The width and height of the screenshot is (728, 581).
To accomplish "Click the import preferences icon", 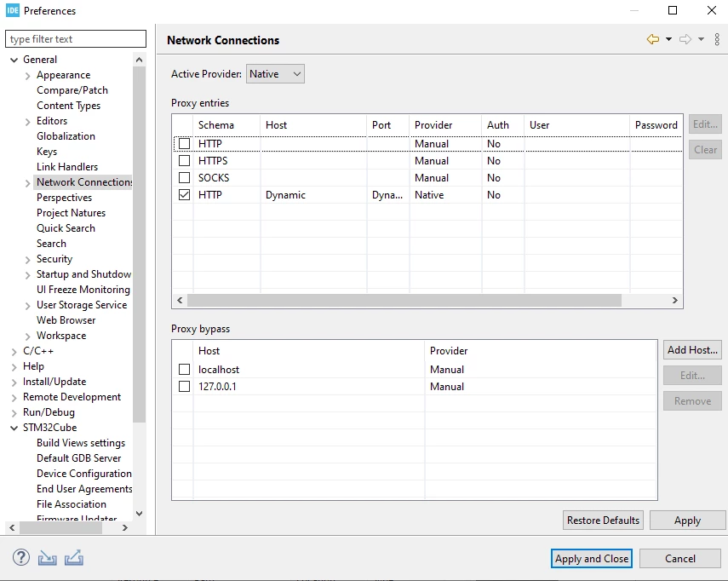I will coord(48,557).
